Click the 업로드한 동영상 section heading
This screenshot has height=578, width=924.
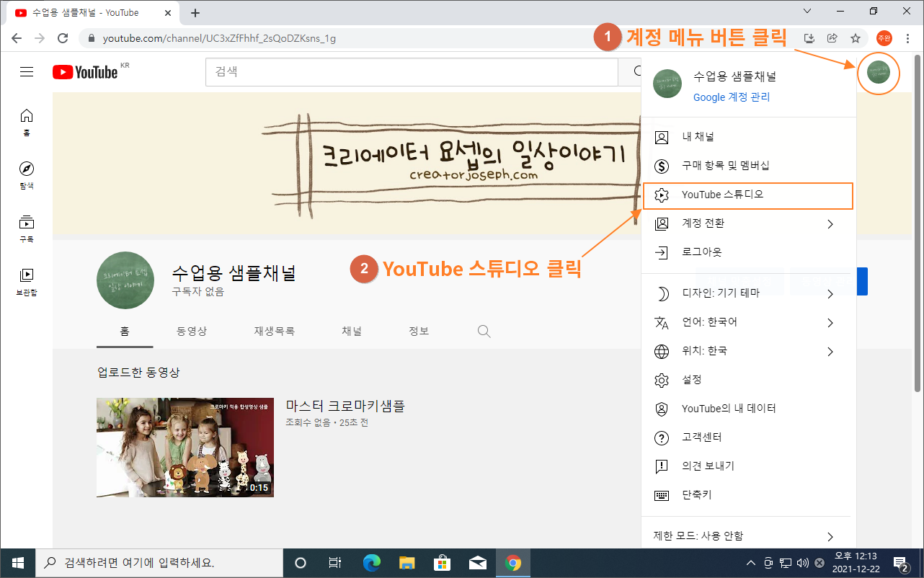click(x=138, y=373)
